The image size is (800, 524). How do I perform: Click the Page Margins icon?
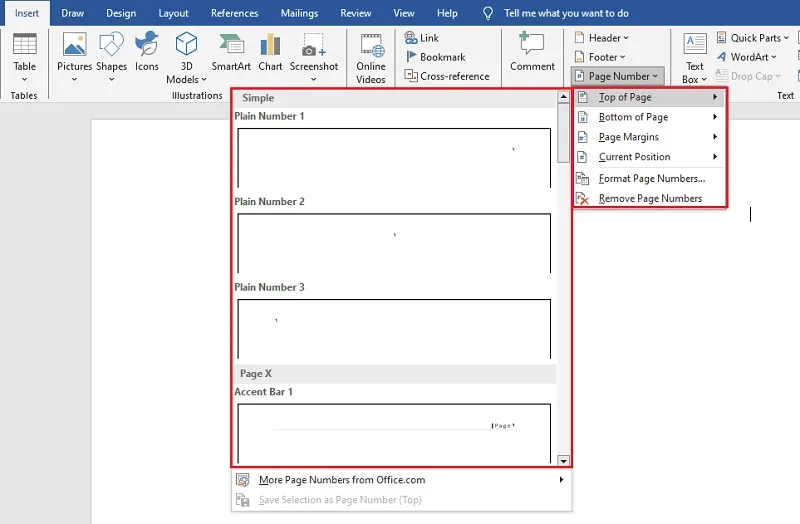(582, 137)
